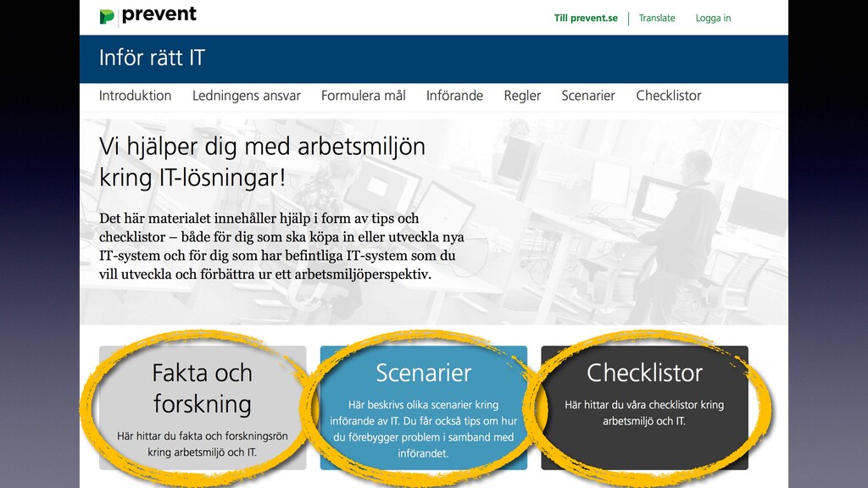
Task: Click the Inför rätt IT banner title
Action: click(x=153, y=58)
